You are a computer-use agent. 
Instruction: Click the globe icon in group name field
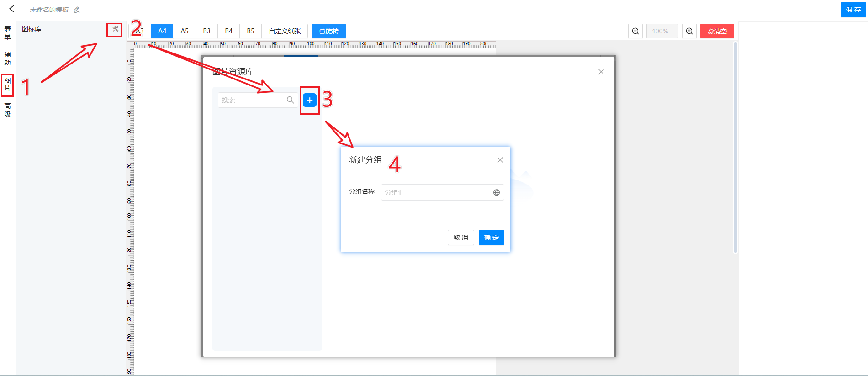tap(497, 192)
